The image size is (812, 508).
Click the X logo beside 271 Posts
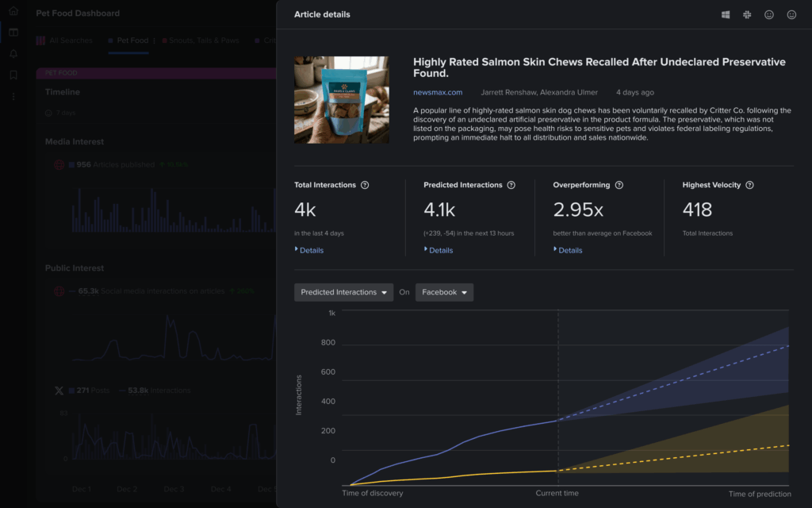coord(59,391)
